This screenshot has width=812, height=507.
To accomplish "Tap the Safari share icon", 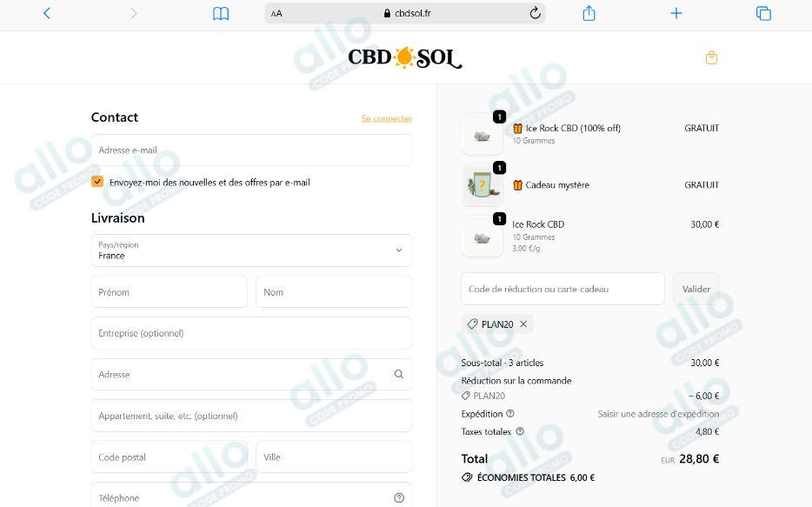I will [589, 13].
